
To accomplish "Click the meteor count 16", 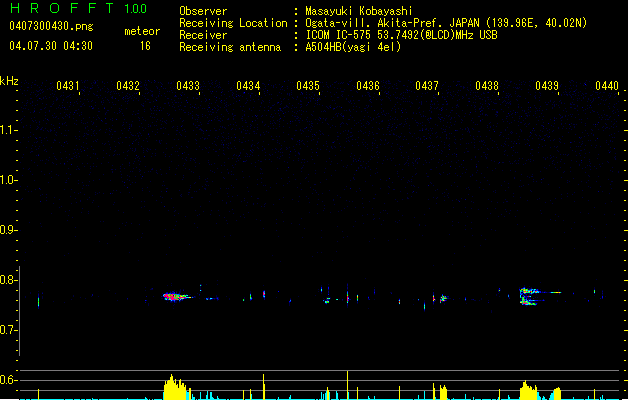I will 145,46.
